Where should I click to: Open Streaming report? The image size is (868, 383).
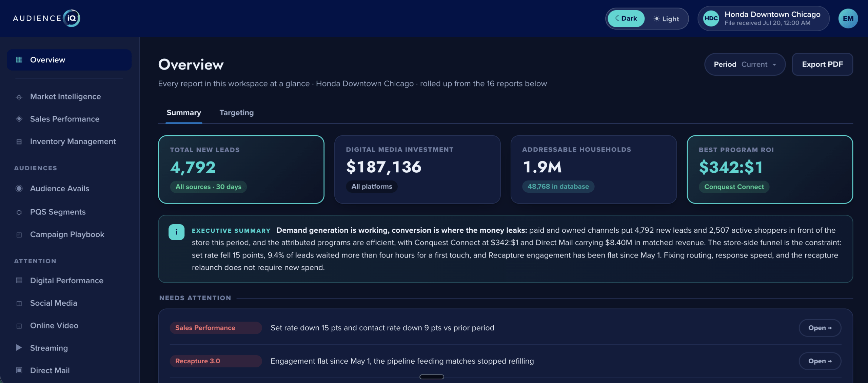pyautogui.click(x=69, y=348)
